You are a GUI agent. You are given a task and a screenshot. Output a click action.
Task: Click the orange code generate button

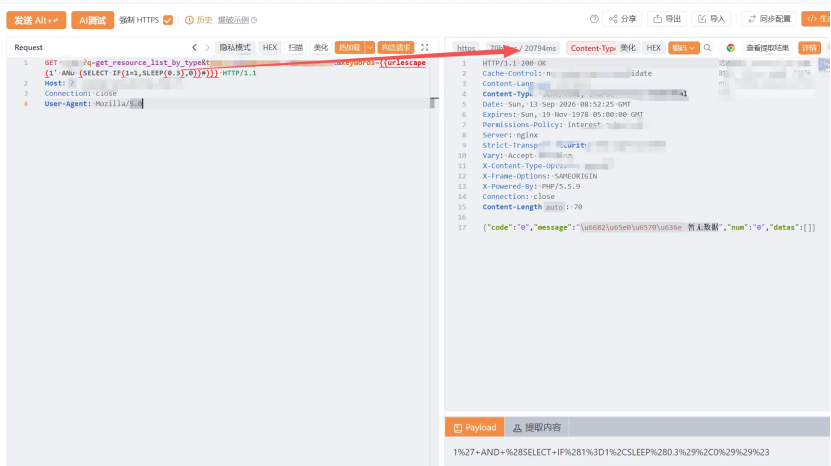(x=816, y=19)
